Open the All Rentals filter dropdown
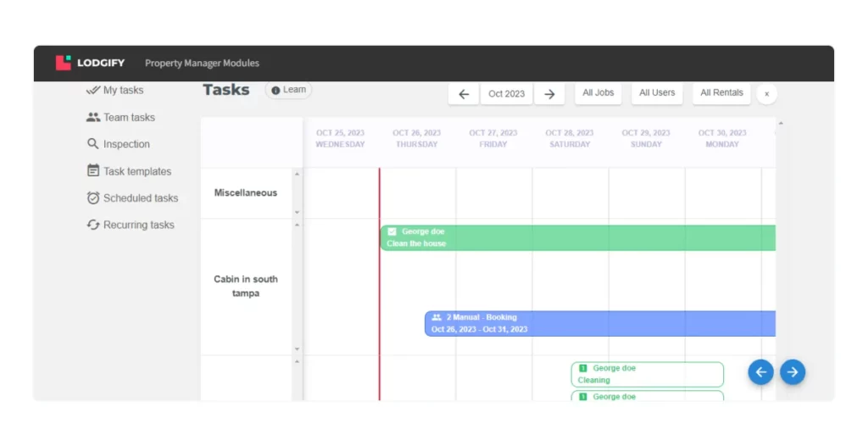This screenshot has height=446, width=868. pyautogui.click(x=721, y=93)
